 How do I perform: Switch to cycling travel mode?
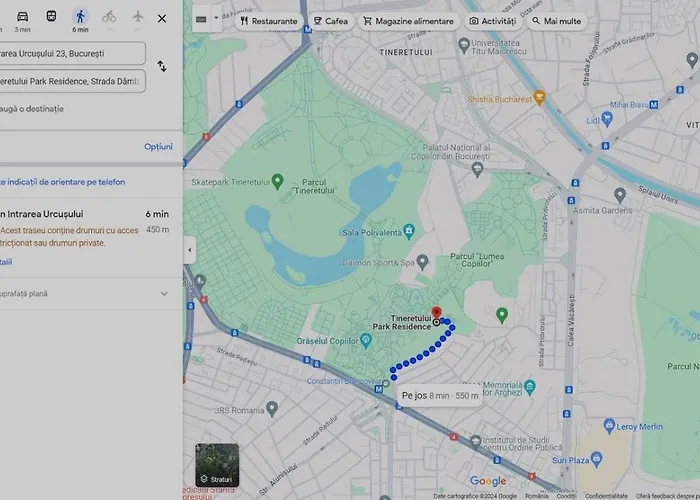pyautogui.click(x=109, y=17)
